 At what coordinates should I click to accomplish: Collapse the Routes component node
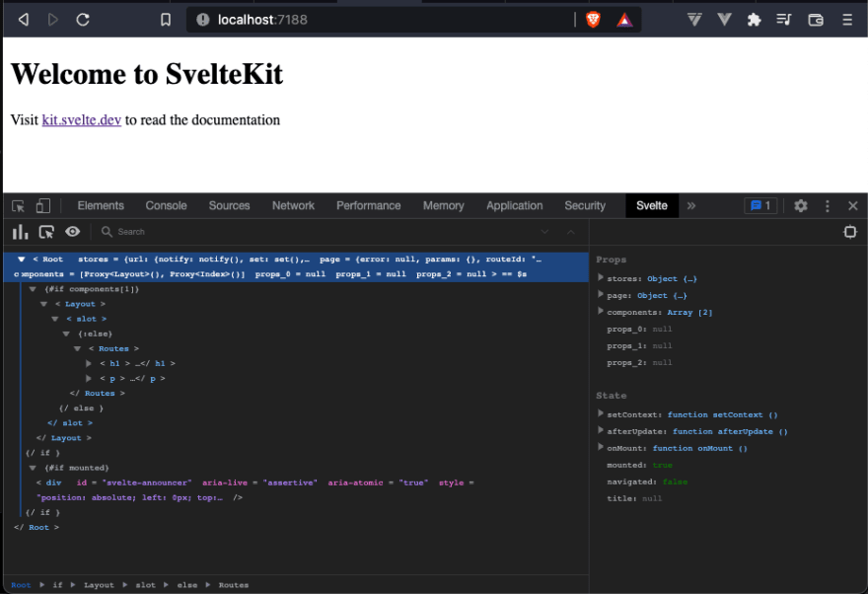(x=77, y=348)
